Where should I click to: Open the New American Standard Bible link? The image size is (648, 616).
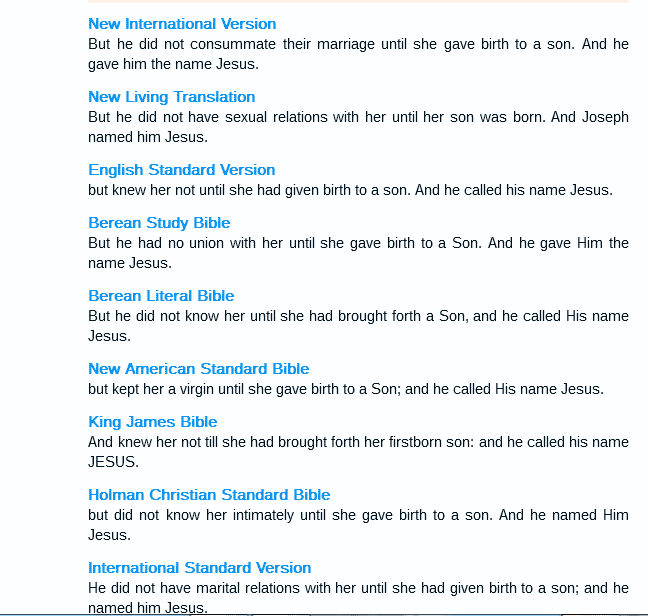pos(198,369)
